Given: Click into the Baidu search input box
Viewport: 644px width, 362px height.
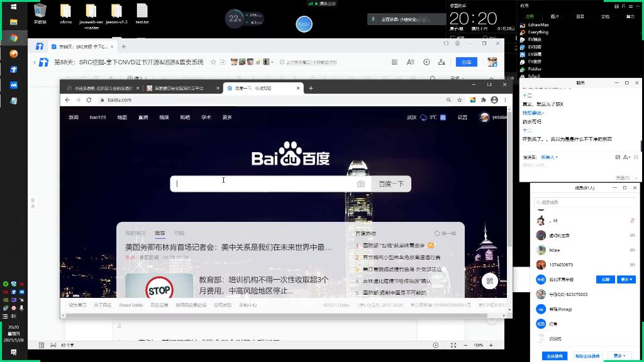Looking at the screenshot, I should (263, 184).
